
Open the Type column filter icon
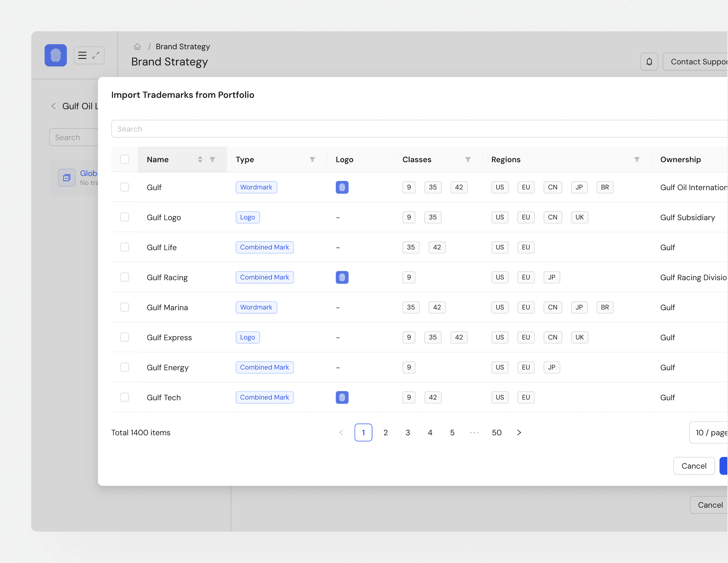(312, 160)
